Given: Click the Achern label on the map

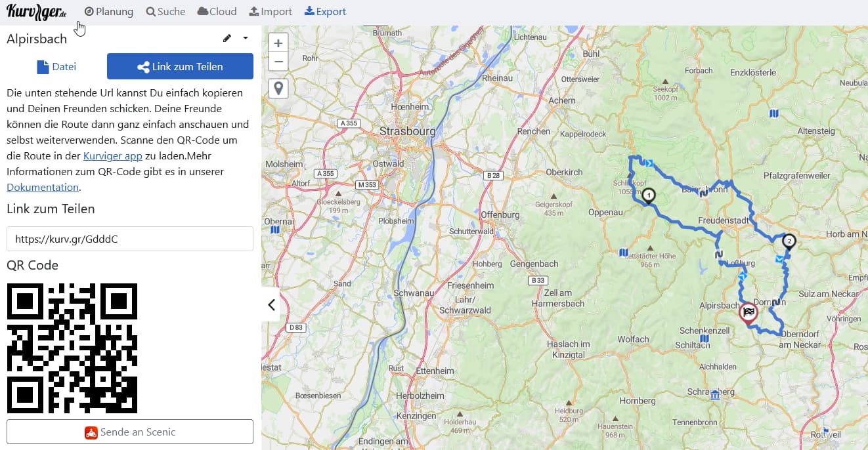Looking at the screenshot, I should click(x=562, y=100).
